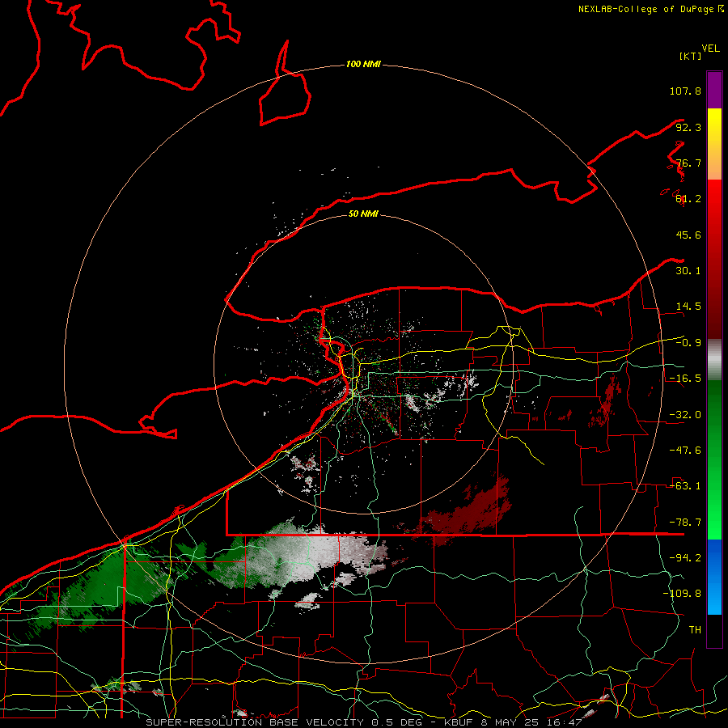The width and height of the screenshot is (728, 728).
Task: Click the green segment of the velocity color bar
Action: (714, 459)
